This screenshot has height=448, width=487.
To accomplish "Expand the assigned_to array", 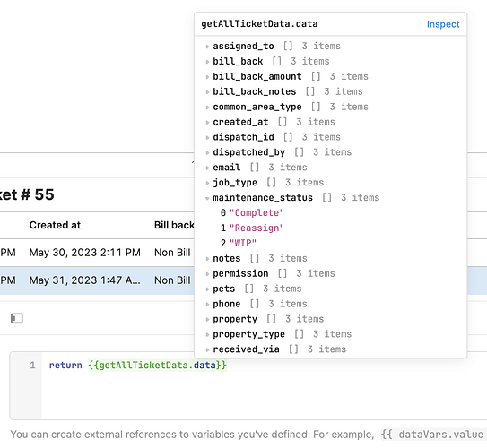I will point(207,47).
